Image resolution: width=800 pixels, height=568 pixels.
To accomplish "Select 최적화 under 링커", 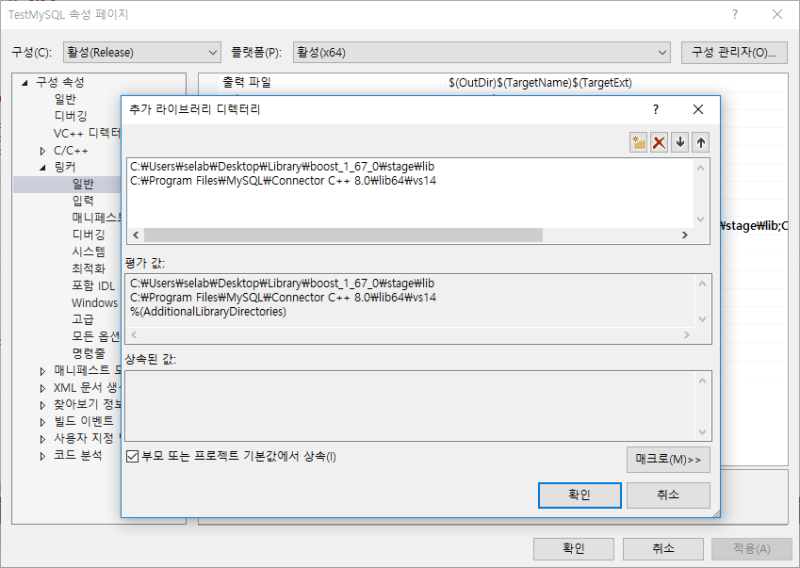I will click(89, 268).
